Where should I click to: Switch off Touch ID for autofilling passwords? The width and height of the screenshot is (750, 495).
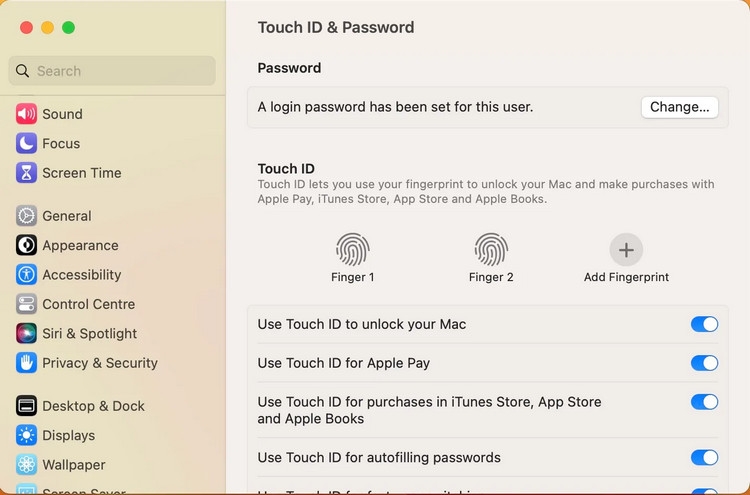[704, 457]
